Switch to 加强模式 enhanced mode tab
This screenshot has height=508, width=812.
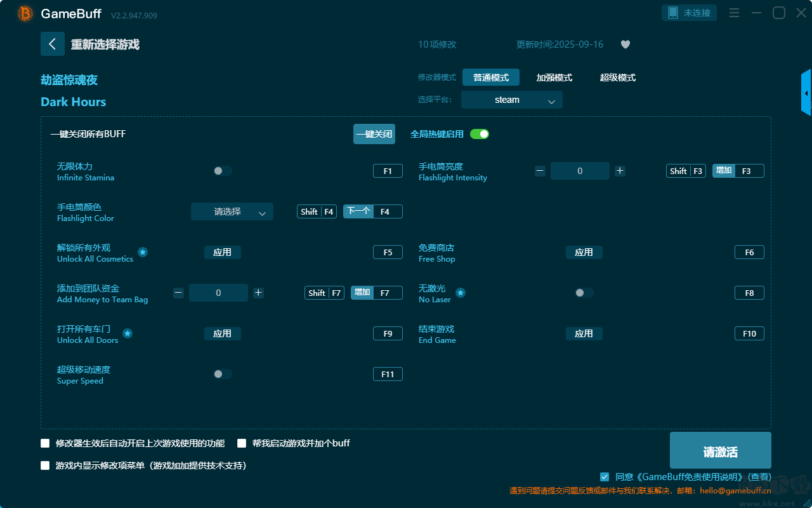(554, 77)
